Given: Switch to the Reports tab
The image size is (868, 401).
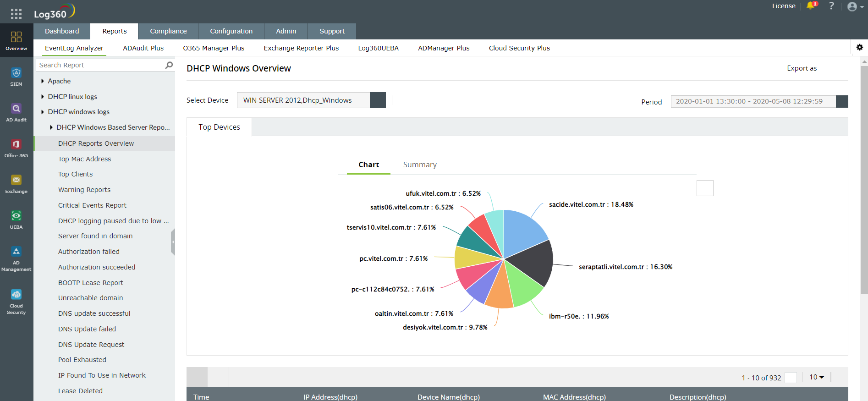Looking at the screenshot, I should click(115, 31).
